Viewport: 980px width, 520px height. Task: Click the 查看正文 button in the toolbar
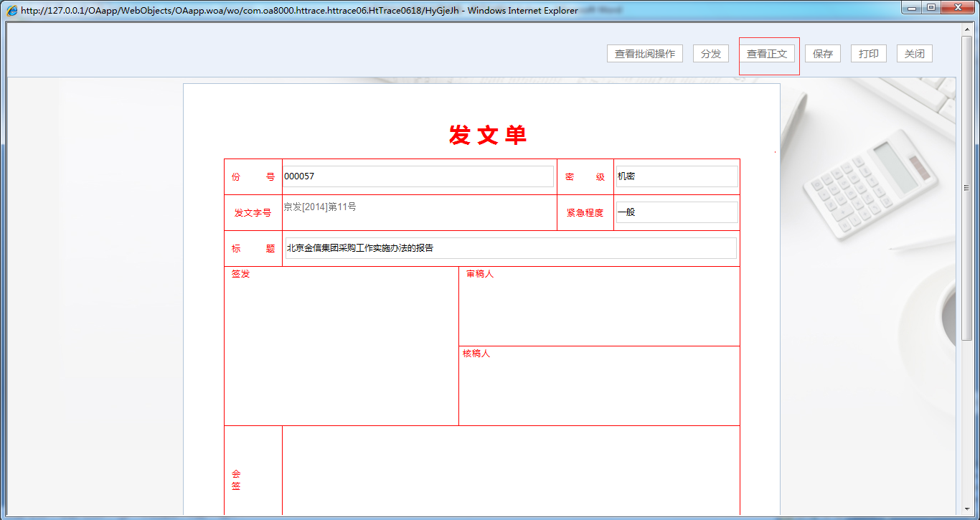click(x=768, y=53)
